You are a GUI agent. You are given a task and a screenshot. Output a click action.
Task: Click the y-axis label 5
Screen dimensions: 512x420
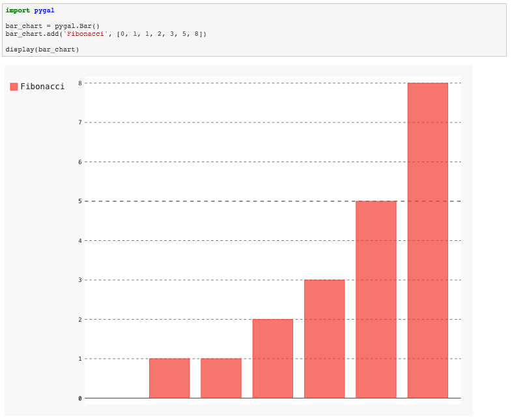pos(80,201)
